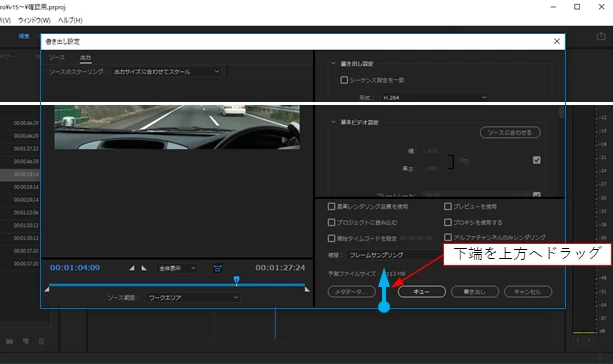This screenshot has width=613, height=364.
Task: Enable 最高レンダリング品質を使用 checkbox
Action: pos(332,206)
